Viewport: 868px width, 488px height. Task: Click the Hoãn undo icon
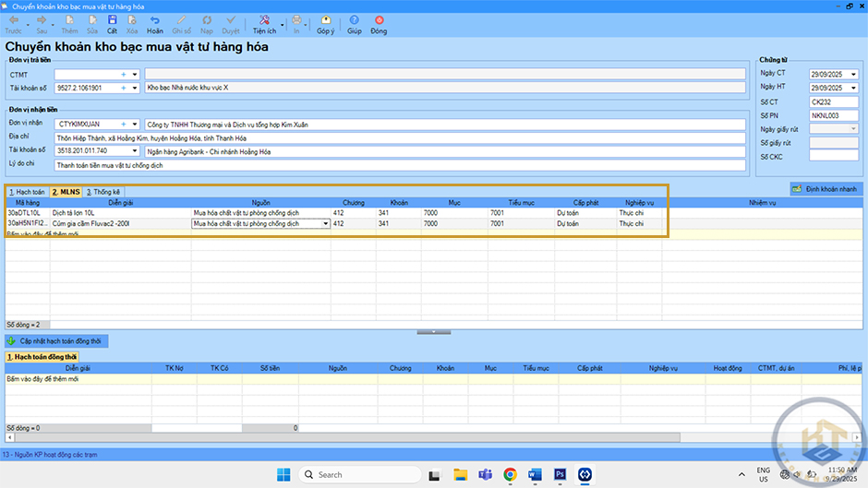click(x=154, y=20)
